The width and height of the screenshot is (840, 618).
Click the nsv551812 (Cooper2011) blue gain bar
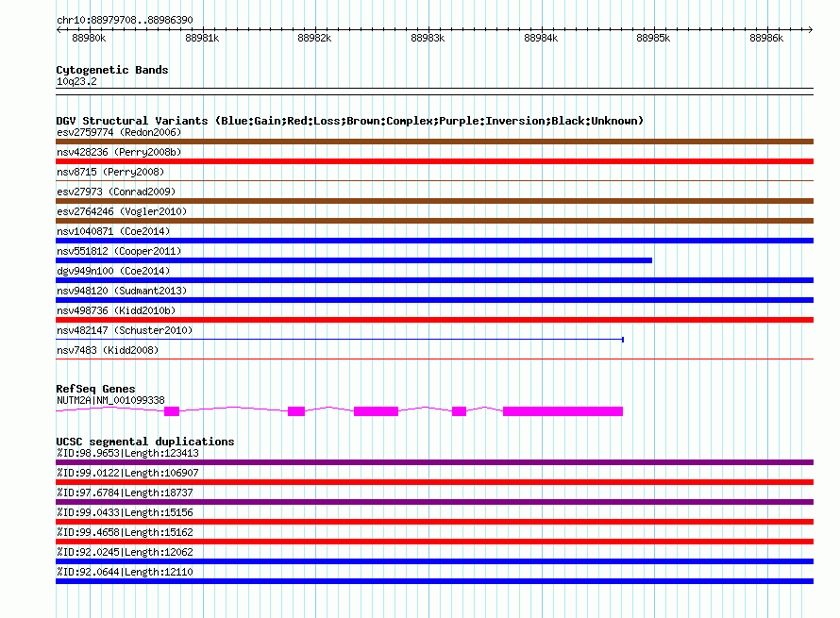(x=354, y=260)
